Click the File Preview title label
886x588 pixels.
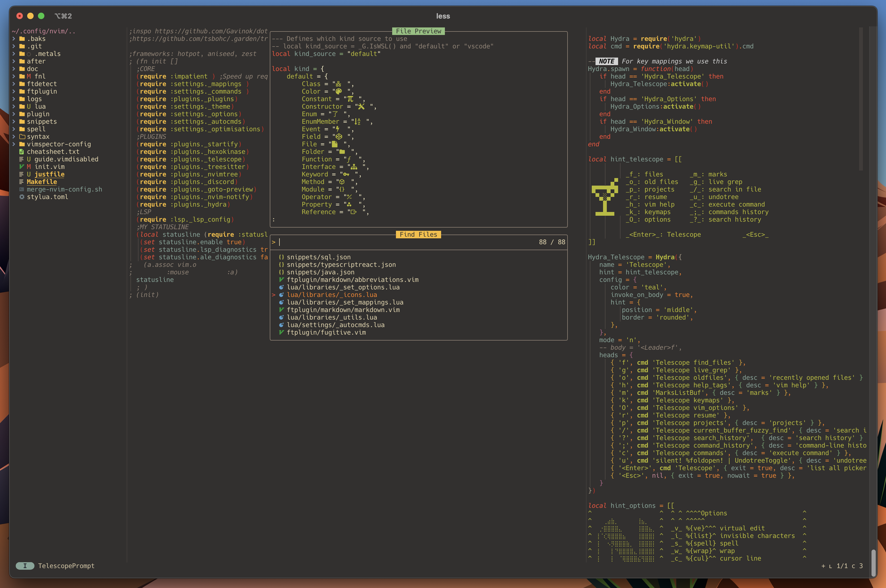(x=419, y=31)
